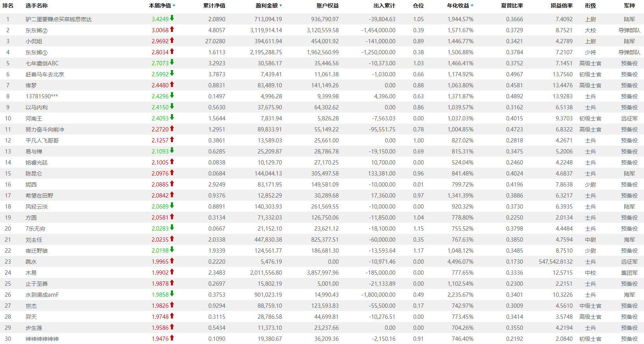
Task: Click the green down arrow for 易与禅
Action: pos(172,150)
